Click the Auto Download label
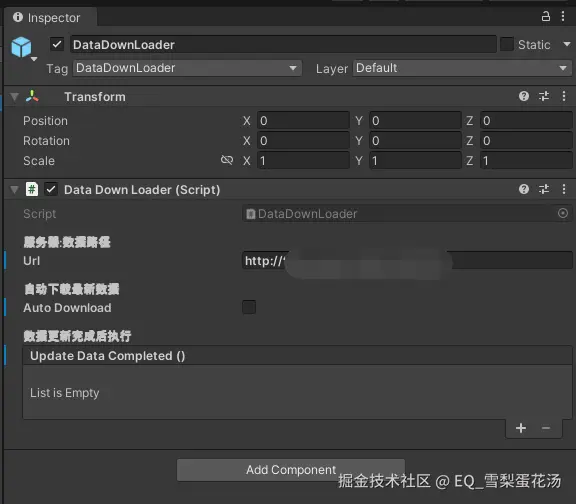The image size is (576, 504). point(67,307)
